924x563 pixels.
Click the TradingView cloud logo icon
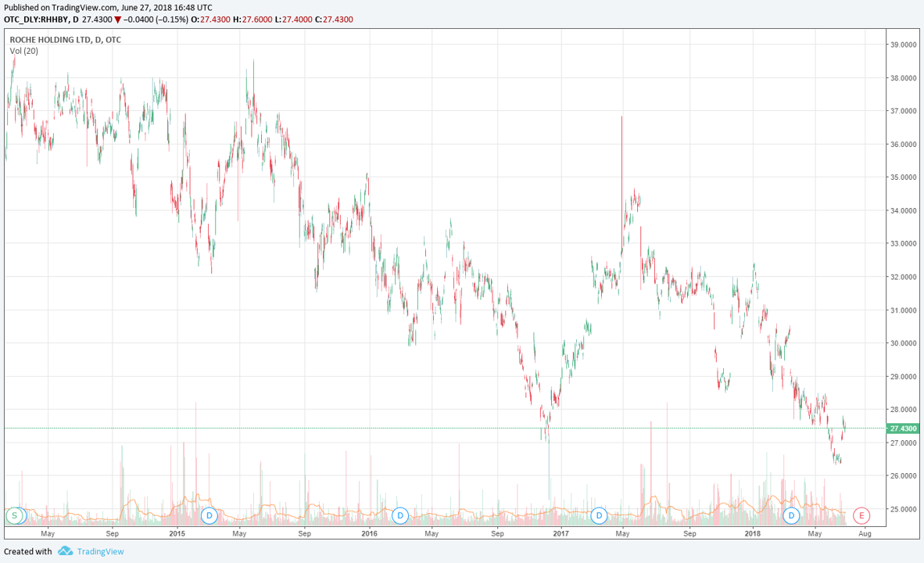click(x=65, y=551)
